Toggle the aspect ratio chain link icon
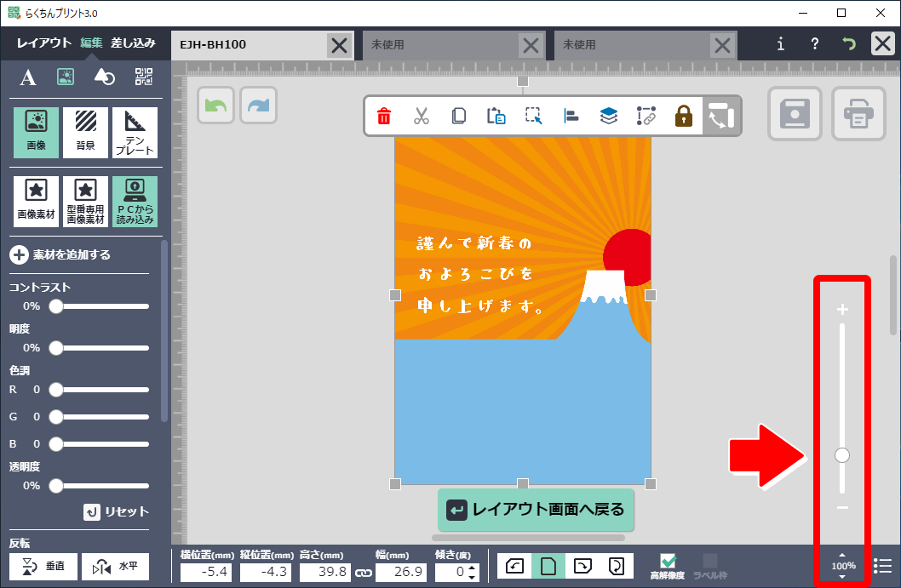This screenshot has width=901, height=588. [x=363, y=573]
